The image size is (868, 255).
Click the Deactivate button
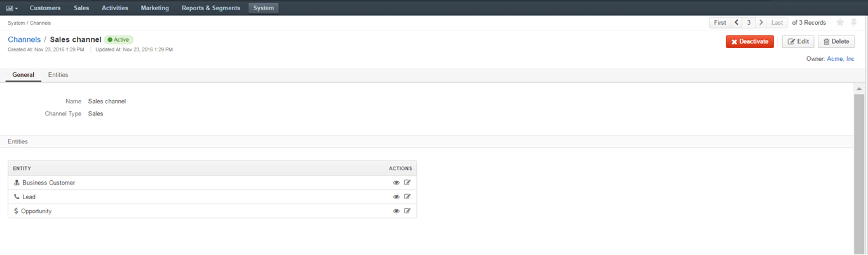[750, 41]
